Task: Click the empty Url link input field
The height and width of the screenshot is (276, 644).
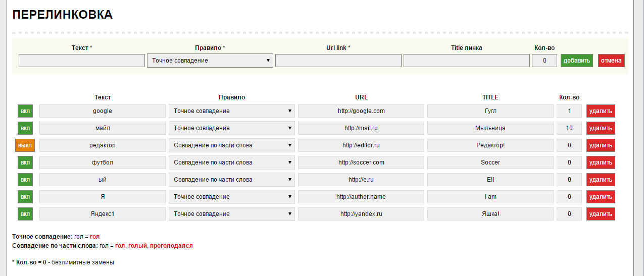Action: [338, 61]
